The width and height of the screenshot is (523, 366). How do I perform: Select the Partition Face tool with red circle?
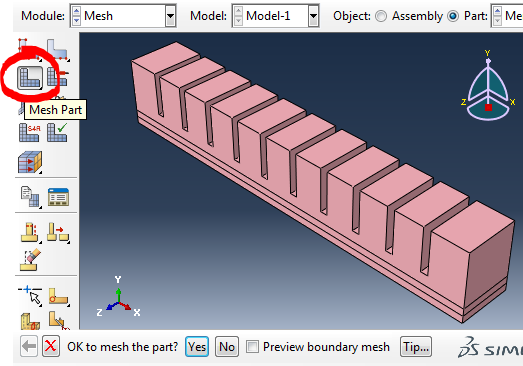[58, 296]
